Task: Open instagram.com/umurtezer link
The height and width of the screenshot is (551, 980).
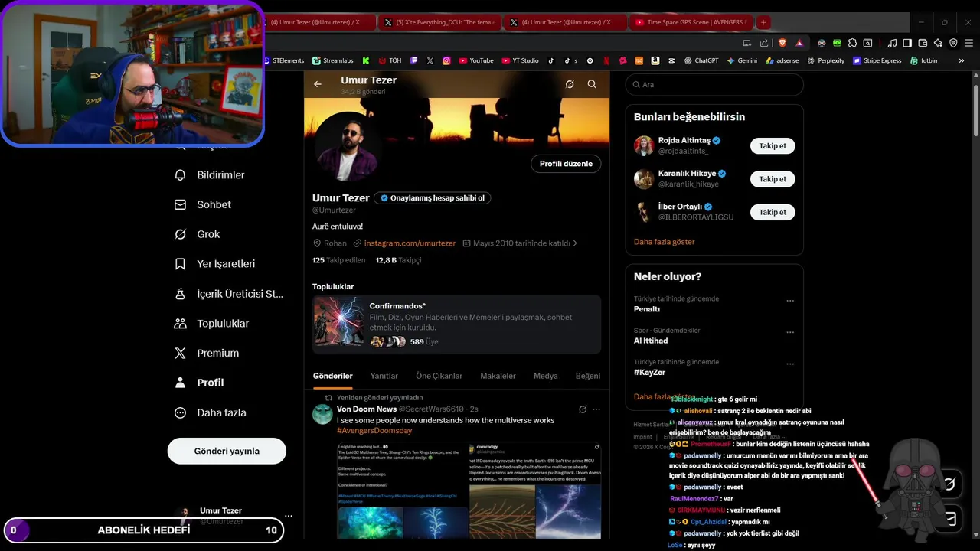Action: click(x=410, y=243)
